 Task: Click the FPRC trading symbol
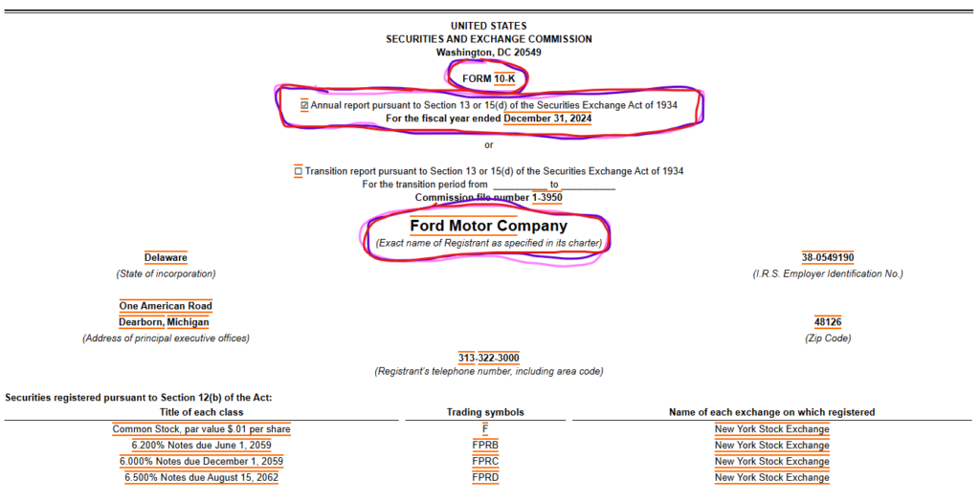485,462
